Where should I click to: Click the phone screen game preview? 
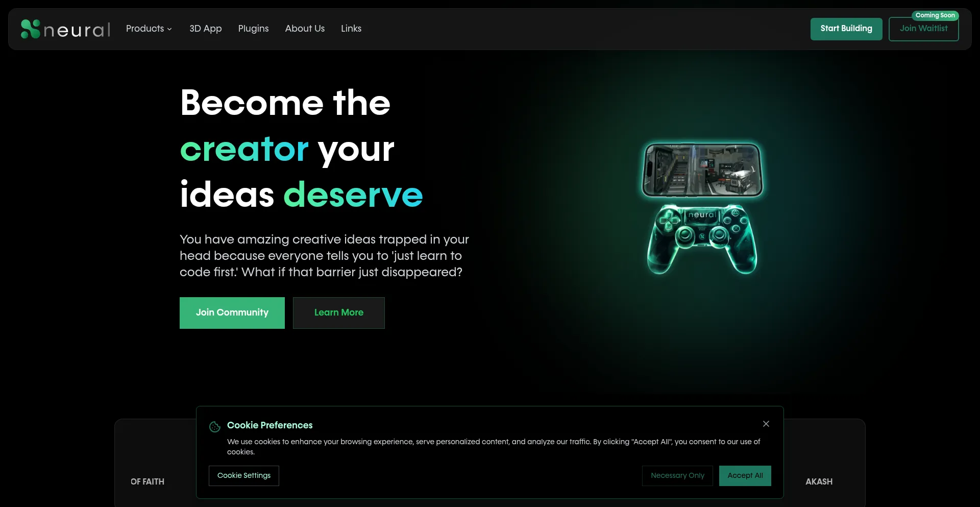(702, 170)
